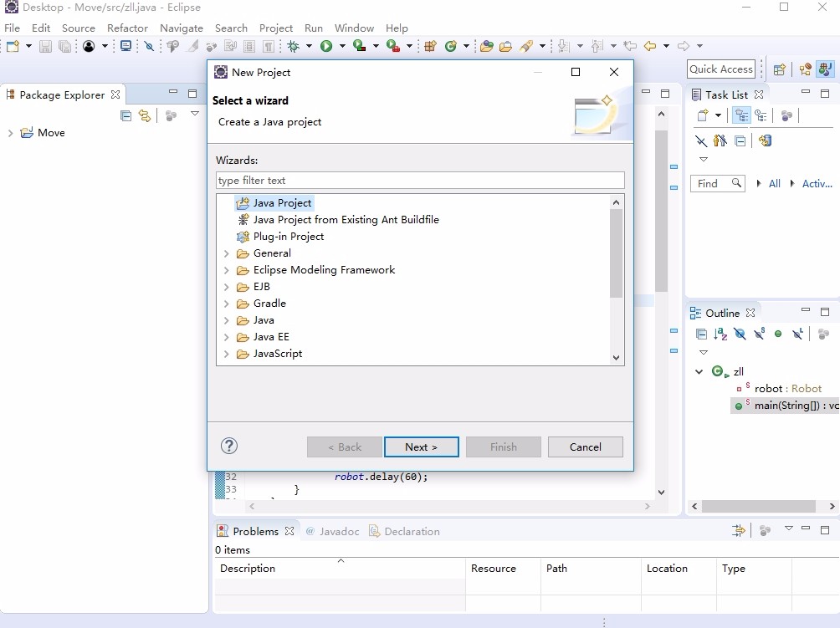Open the Window menu
Screen dimensions: 840x628
click(x=354, y=28)
